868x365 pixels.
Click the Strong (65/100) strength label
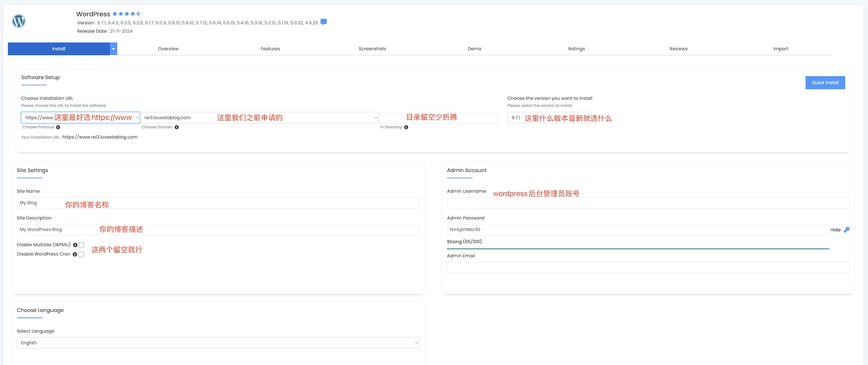tap(464, 242)
